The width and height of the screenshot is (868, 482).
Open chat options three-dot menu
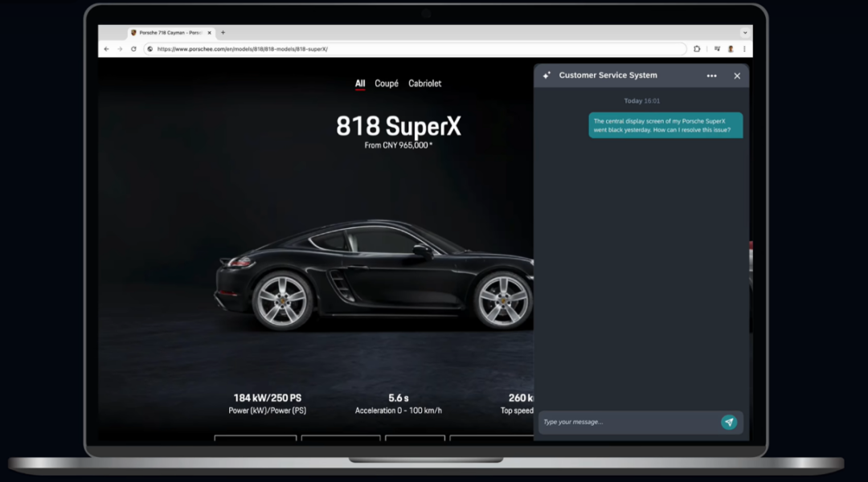tap(711, 76)
